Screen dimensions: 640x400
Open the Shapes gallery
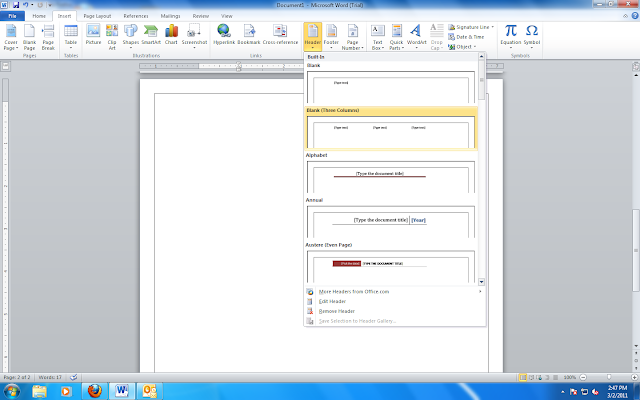click(131, 37)
